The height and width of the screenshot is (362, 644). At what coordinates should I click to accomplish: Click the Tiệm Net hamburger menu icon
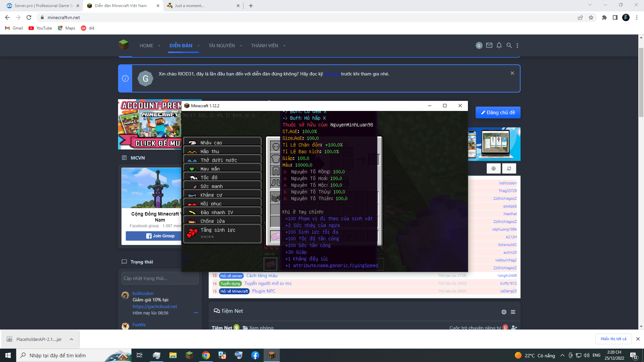pos(513,312)
